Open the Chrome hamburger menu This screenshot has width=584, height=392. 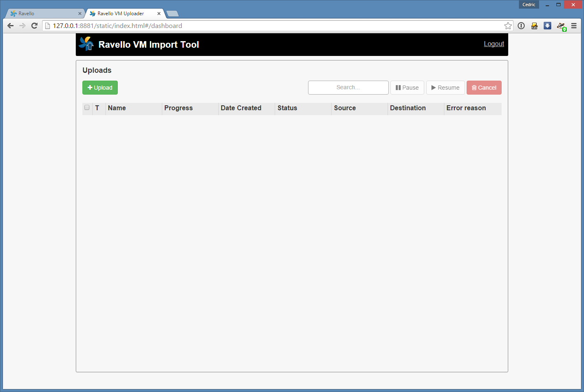pyautogui.click(x=574, y=26)
